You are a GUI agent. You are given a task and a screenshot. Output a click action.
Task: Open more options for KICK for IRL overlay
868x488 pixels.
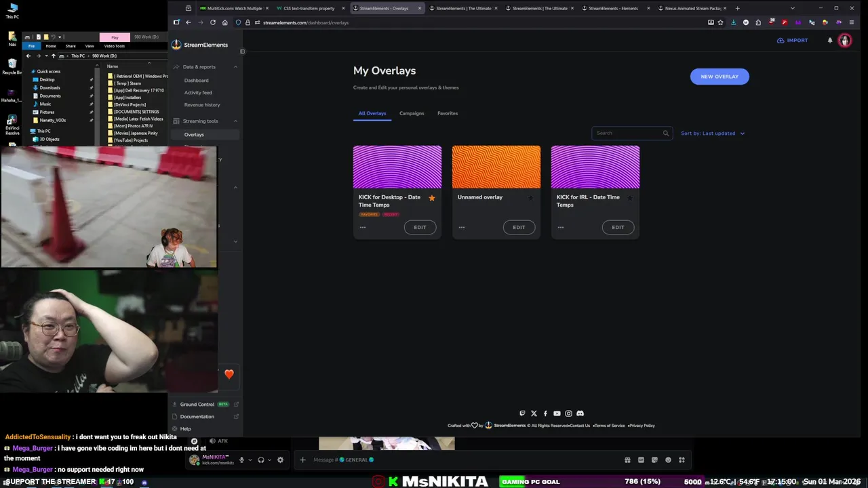[x=561, y=227]
